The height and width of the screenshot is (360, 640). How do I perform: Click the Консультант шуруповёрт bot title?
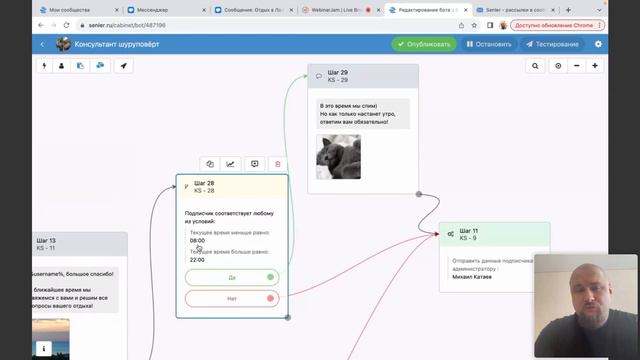pos(117,44)
